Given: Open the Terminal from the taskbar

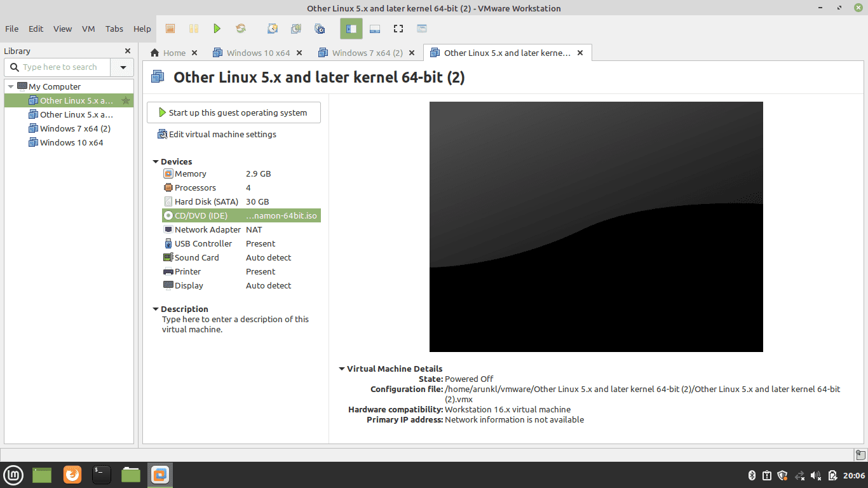Looking at the screenshot, I should [102, 475].
